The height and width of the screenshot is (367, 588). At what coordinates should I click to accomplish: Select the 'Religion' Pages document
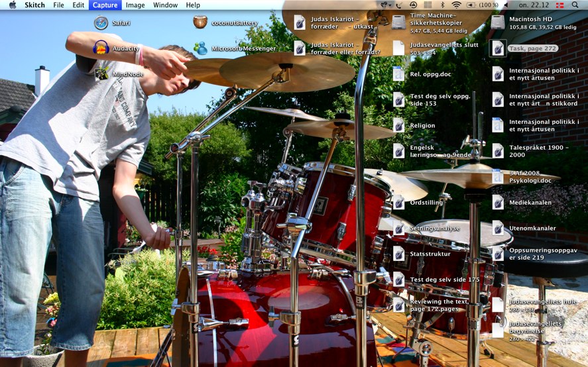pos(398,125)
